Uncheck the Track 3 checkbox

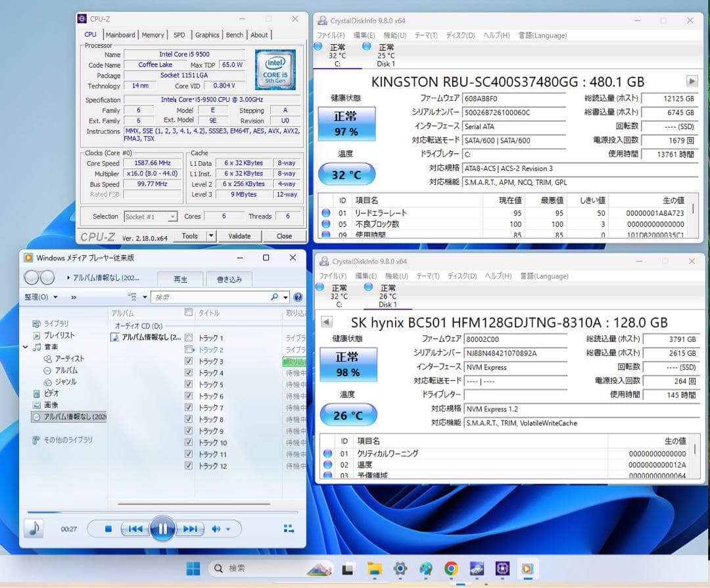pyautogui.click(x=189, y=361)
